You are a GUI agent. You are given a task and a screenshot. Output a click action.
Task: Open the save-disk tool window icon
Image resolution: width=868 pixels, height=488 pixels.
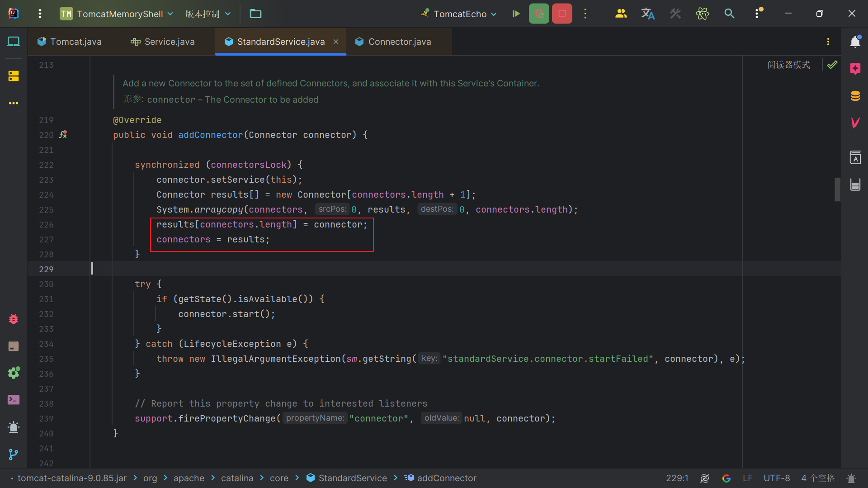[855, 185]
